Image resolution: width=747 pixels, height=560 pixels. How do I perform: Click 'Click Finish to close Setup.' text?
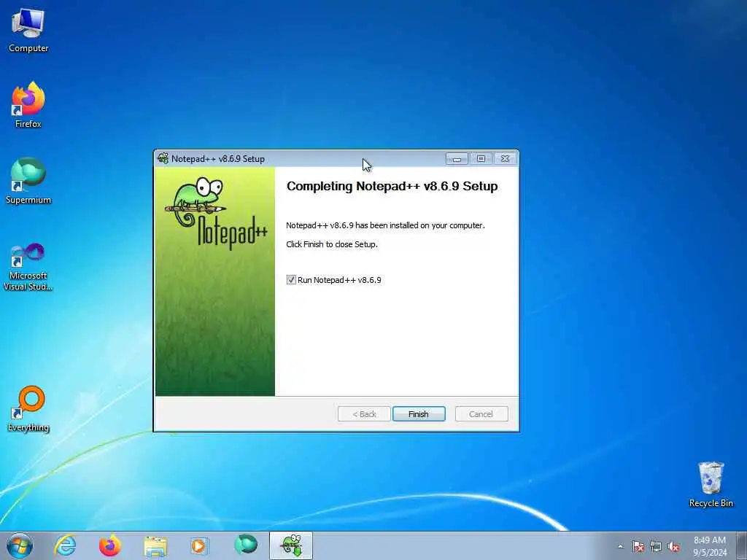click(332, 244)
